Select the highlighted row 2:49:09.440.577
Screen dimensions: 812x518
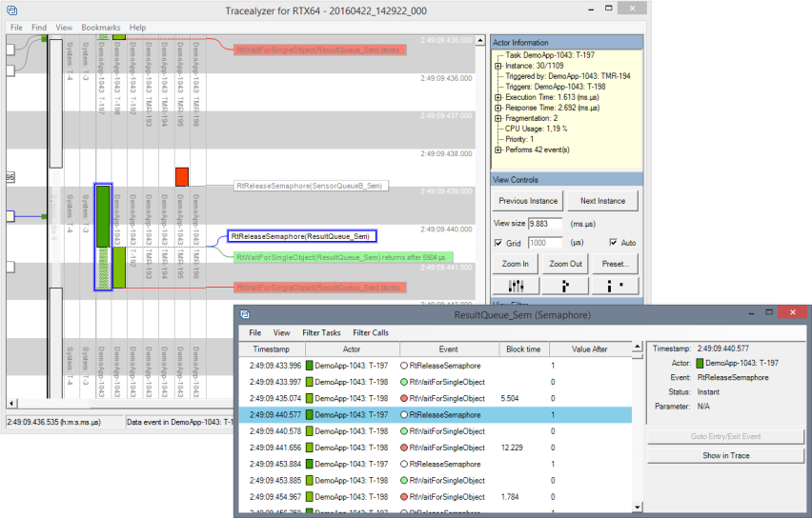click(x=435, y=414)
